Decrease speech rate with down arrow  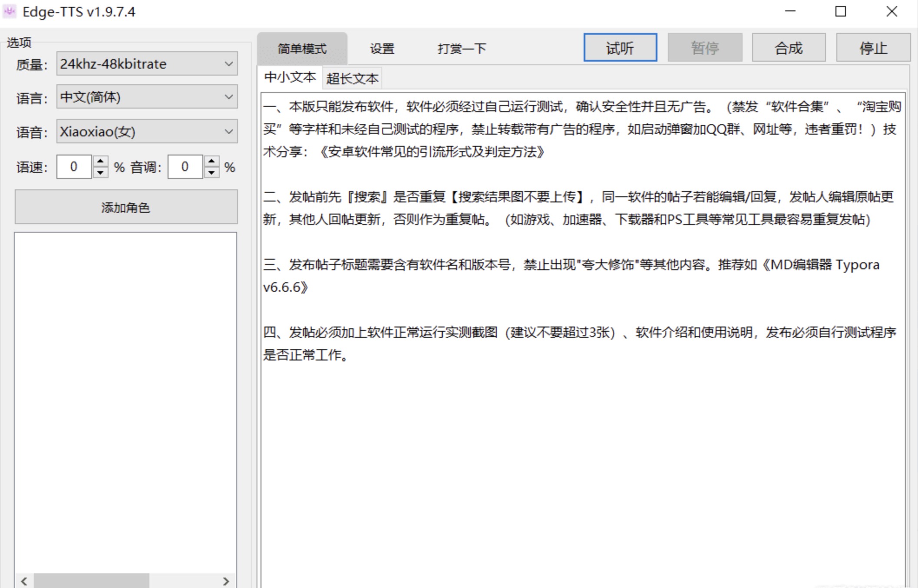coord(100,172)
